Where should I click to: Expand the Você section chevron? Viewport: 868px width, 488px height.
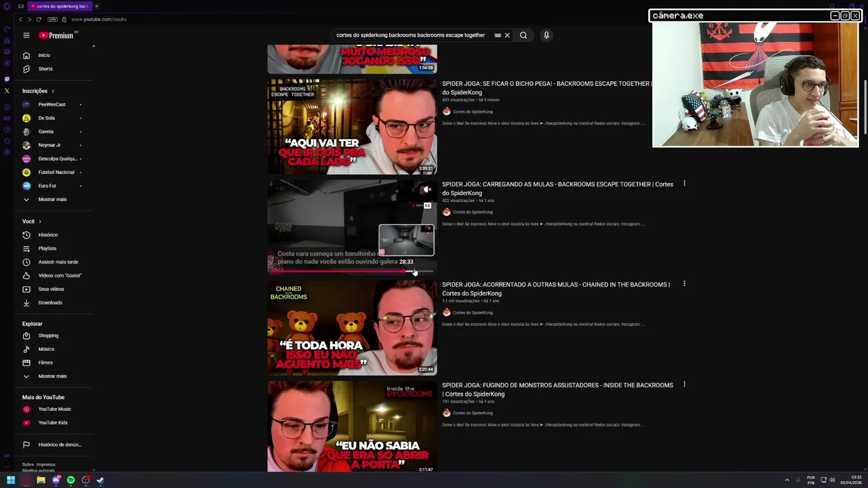[x=40, y=222]
